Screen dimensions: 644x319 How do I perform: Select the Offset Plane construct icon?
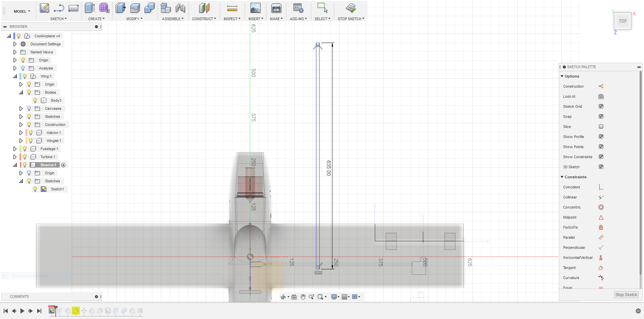(204, 8)
